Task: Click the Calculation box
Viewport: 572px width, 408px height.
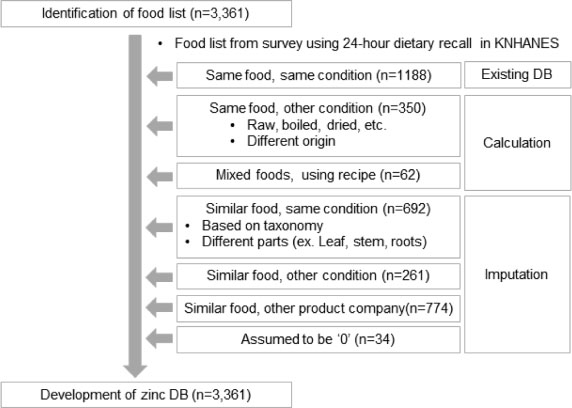Action: (x=517, y=143)
